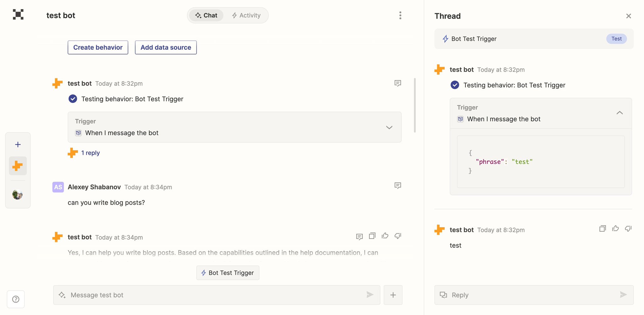Close the Thread panel

(x=628, y=16)
